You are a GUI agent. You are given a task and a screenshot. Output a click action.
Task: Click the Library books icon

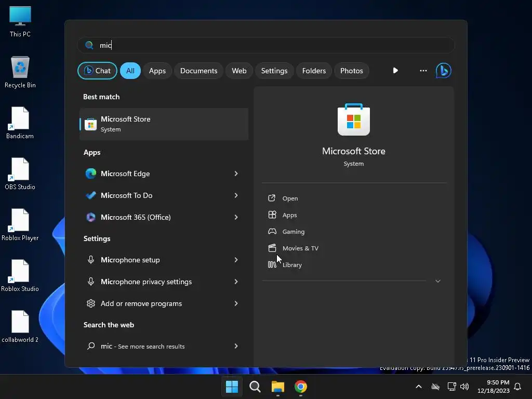(272, 264)
